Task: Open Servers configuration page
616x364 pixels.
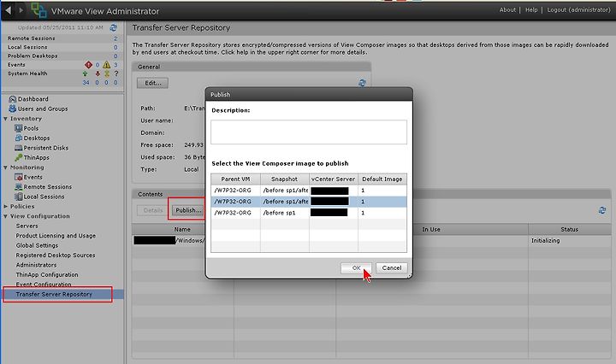Action: point(27,226)
